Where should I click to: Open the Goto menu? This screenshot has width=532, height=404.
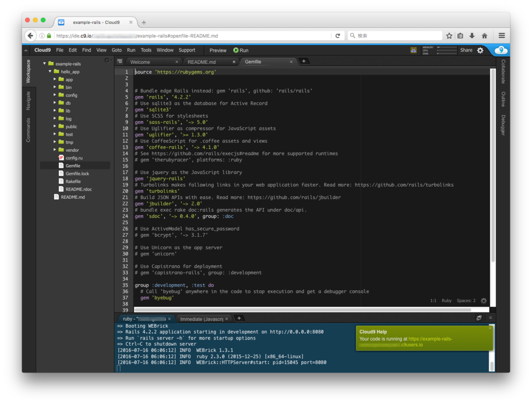click(x=116, y=50)
